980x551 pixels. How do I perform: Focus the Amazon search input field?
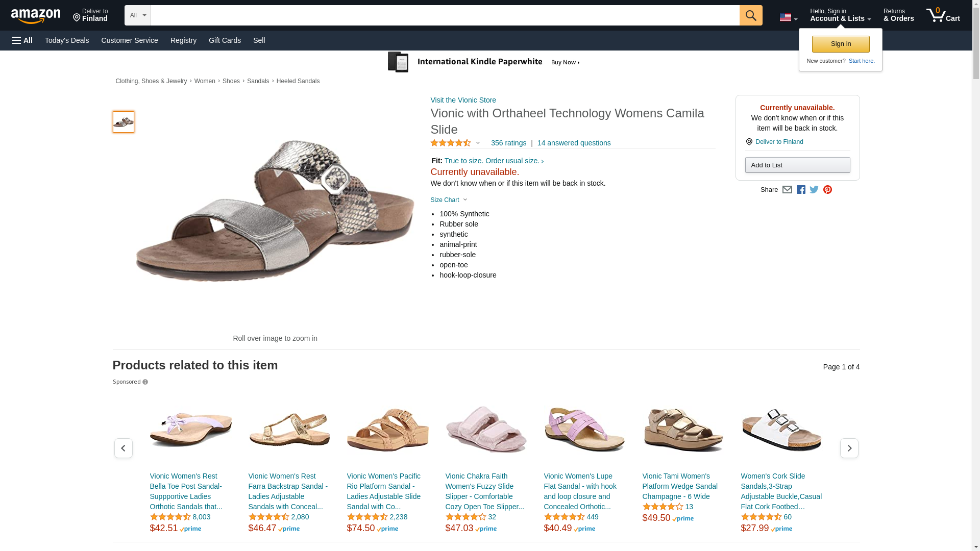[445, 15]
